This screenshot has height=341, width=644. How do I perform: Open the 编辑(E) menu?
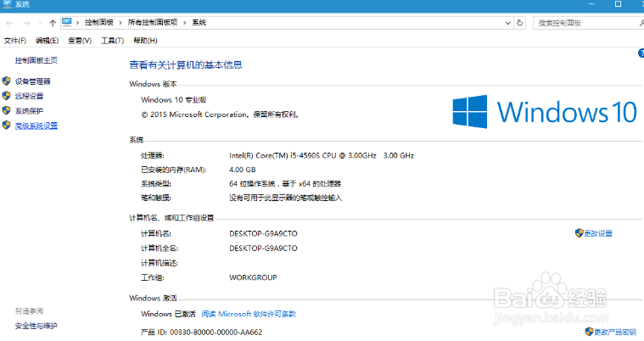[x=47, y=41]
